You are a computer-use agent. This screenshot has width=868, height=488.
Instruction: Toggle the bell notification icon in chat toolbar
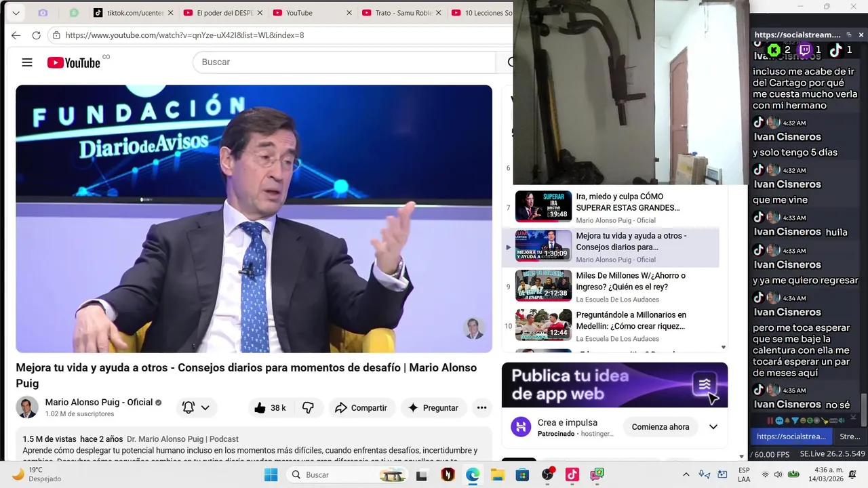787,421
